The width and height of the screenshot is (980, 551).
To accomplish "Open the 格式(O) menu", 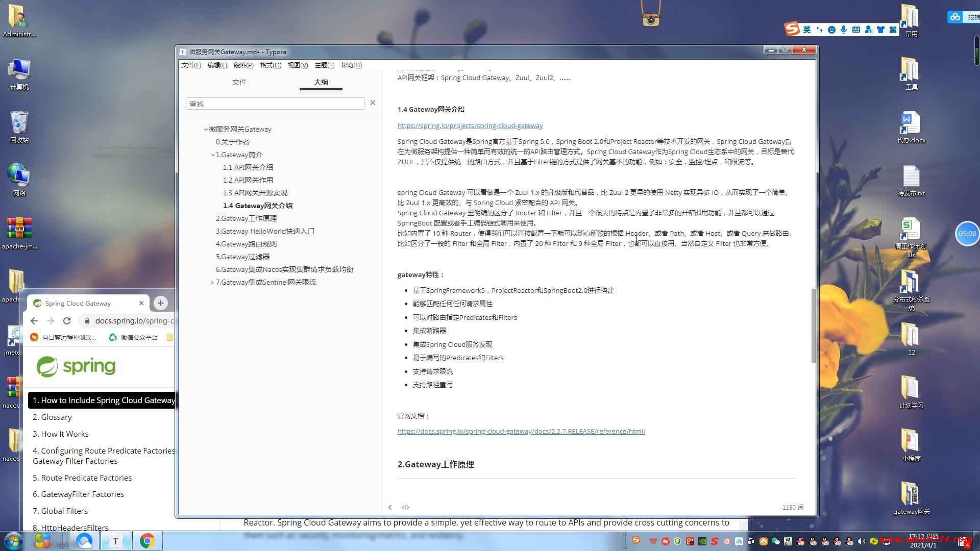I will (271, 65).
